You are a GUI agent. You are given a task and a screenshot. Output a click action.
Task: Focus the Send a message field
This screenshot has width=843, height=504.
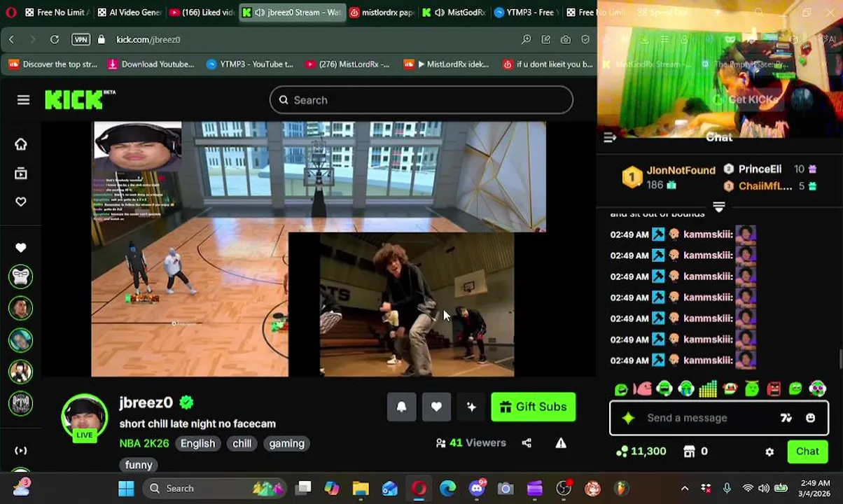pyautogui.click(x=719, y=418)
